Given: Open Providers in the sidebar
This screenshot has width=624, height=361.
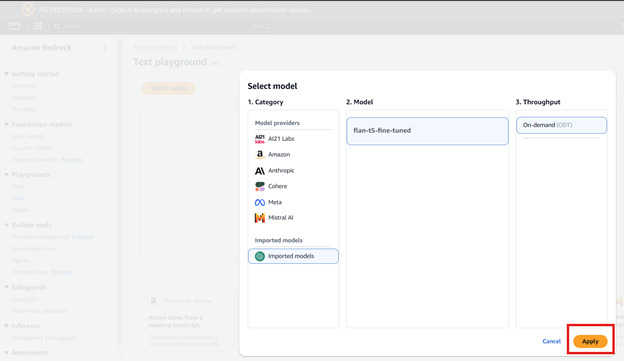Looking at the screenshot, I should point(24,109).
